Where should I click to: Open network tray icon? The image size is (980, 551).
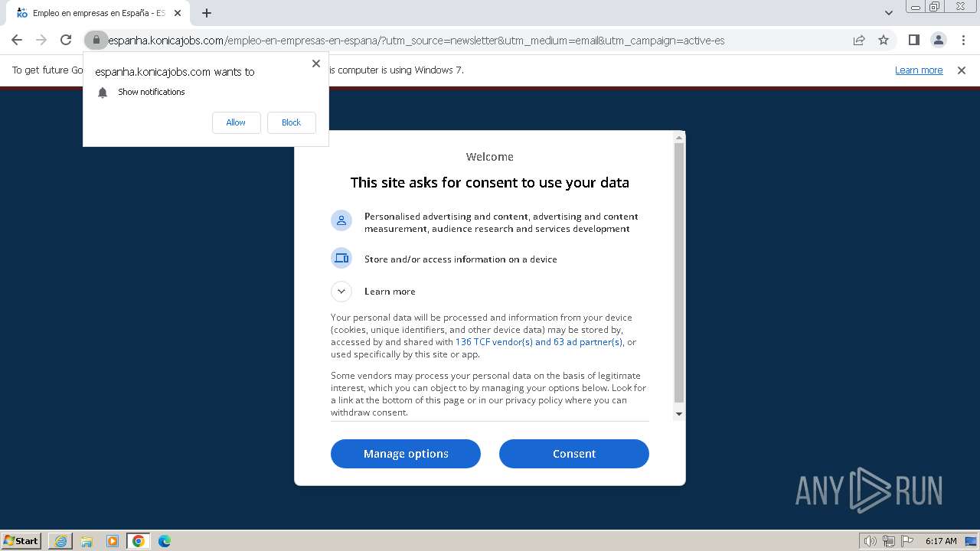(x=889, y=541)
